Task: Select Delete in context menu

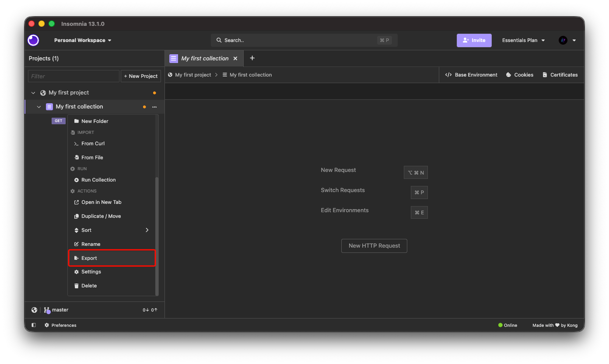Action: coord(112,286)
